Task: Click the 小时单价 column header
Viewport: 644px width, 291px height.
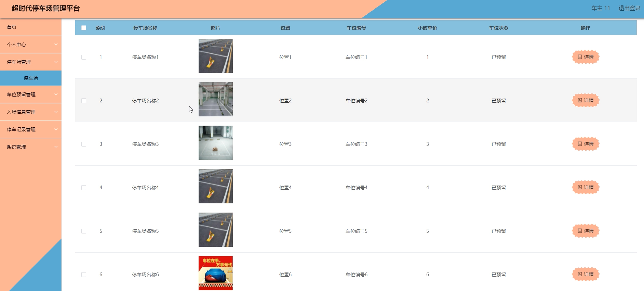Action: coord(428,28)
